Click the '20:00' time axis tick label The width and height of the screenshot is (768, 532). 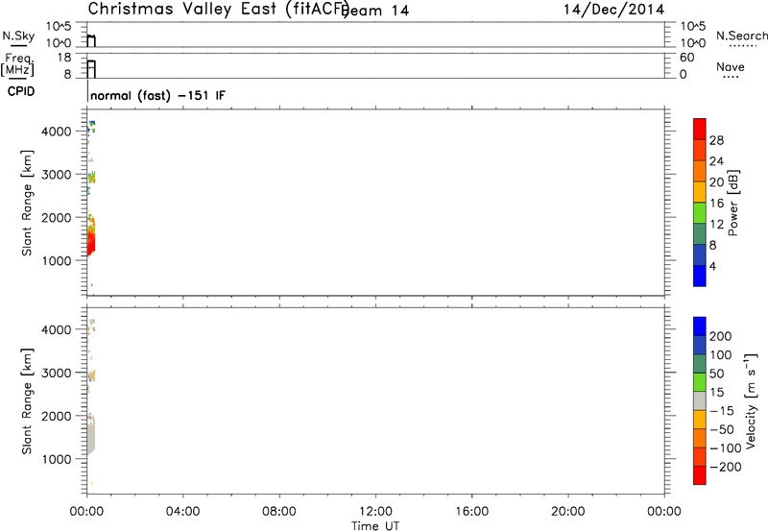pos(567,512)
